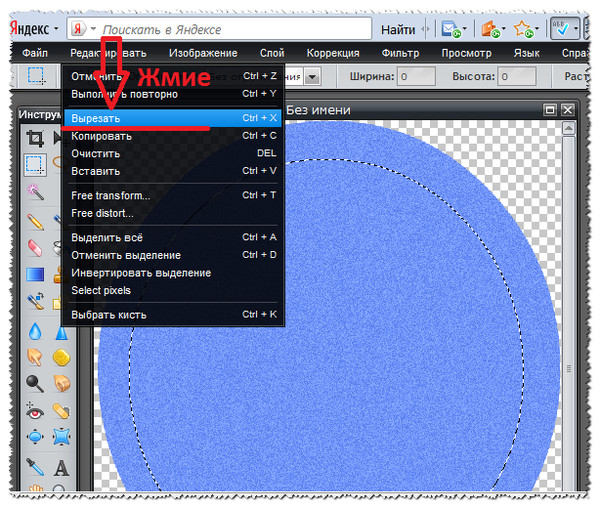Image resolution: width=600 pixels, height=508 pixels.
Task: Select the Dodge tool
Action: tap(35, 384)
